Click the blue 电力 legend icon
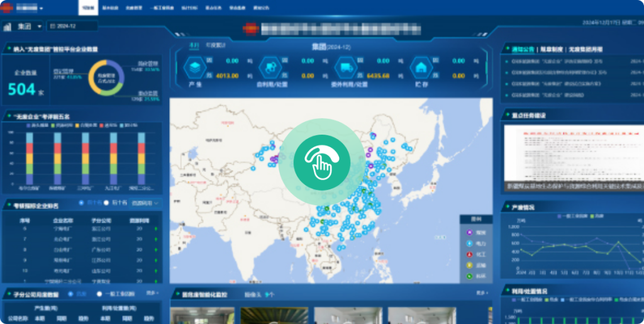The height and width of the screenshot is (324, 644). tap(469, 243)
